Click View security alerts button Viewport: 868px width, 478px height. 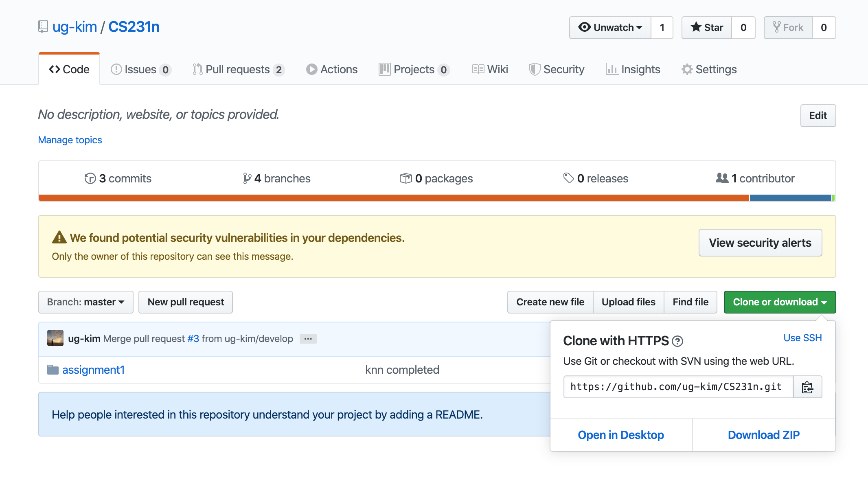[760, 243]
